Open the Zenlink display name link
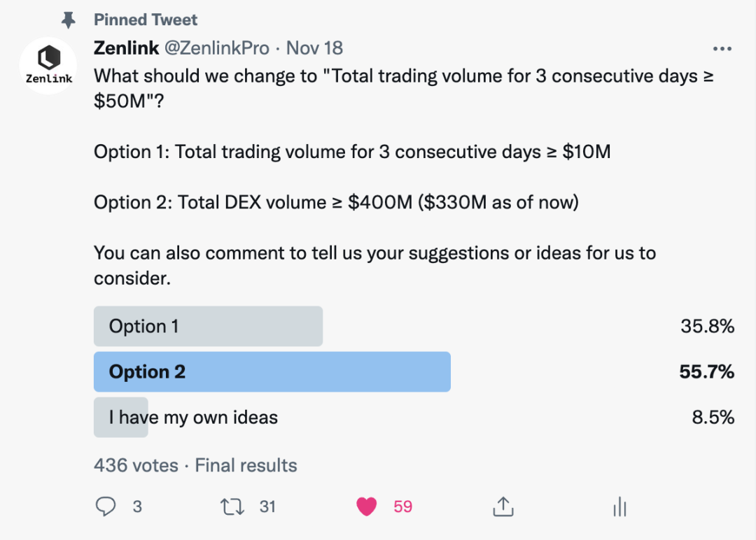 (x=126, y=48)
